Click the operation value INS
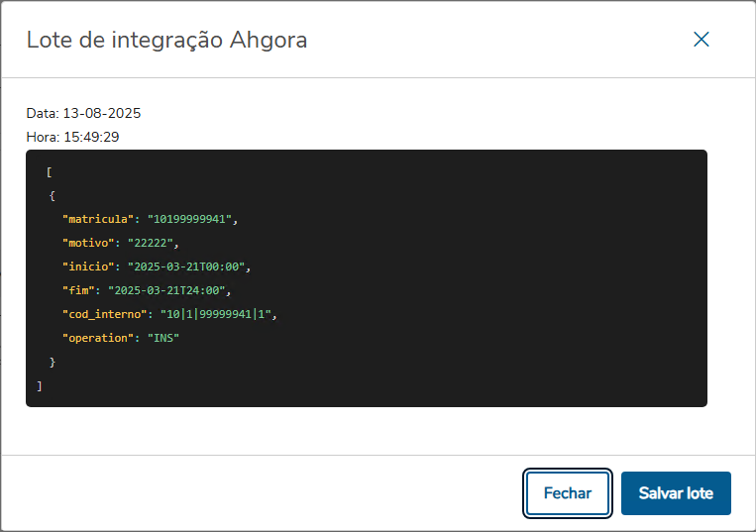756x532 pixels. pos(163,338)
